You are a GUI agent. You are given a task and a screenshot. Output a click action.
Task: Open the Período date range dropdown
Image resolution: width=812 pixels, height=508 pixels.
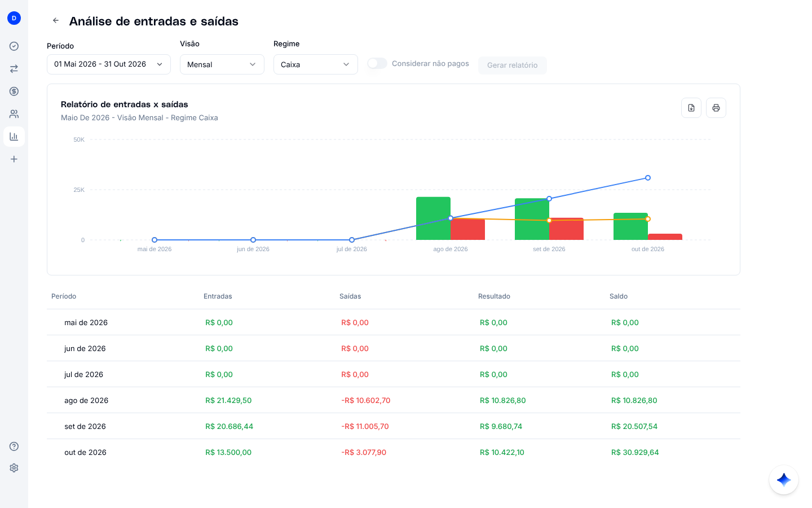click(109, 64)
